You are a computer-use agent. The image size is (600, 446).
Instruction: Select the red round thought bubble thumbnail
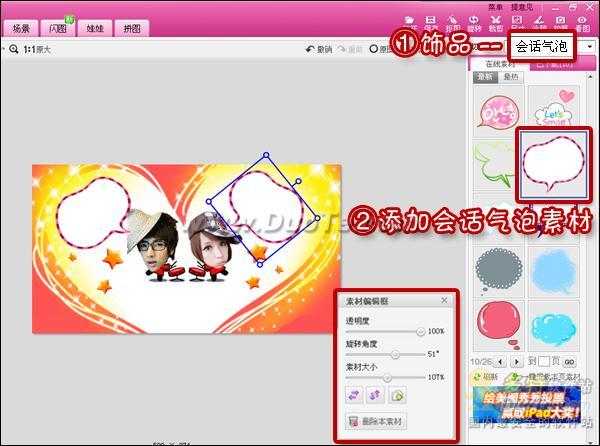tap(499, 326)
